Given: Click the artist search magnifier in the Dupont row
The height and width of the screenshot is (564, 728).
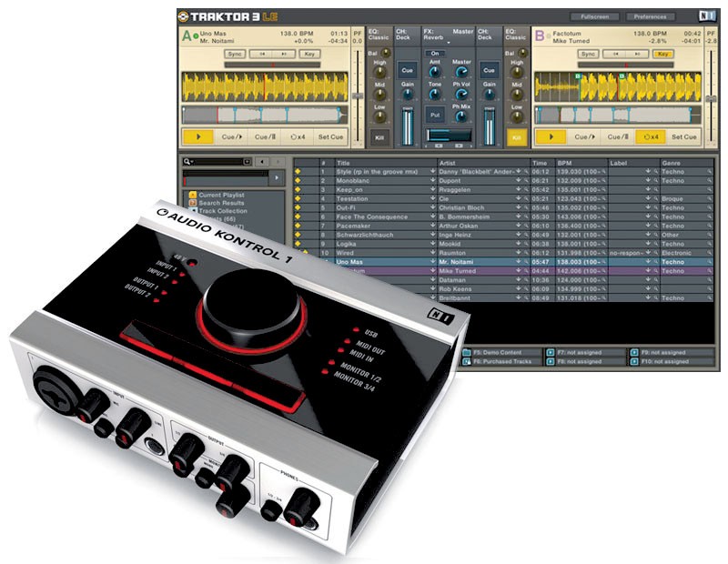Looking at the screenshot, I should [x=526, y=181].
